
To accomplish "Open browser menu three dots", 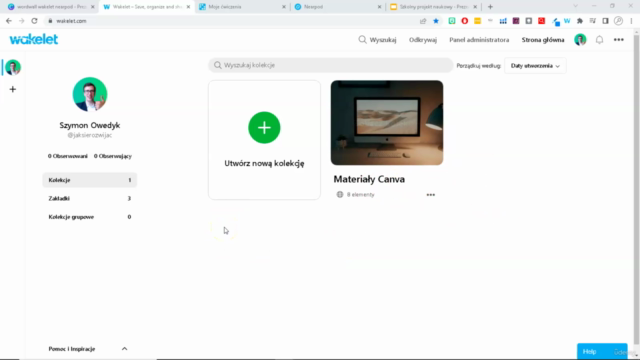I will point(631,21).
